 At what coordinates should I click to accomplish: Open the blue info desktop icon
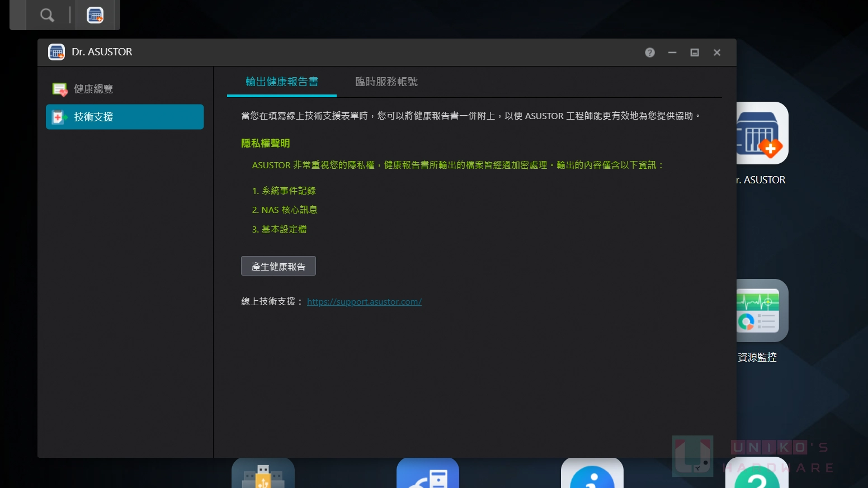pos(592,473)
